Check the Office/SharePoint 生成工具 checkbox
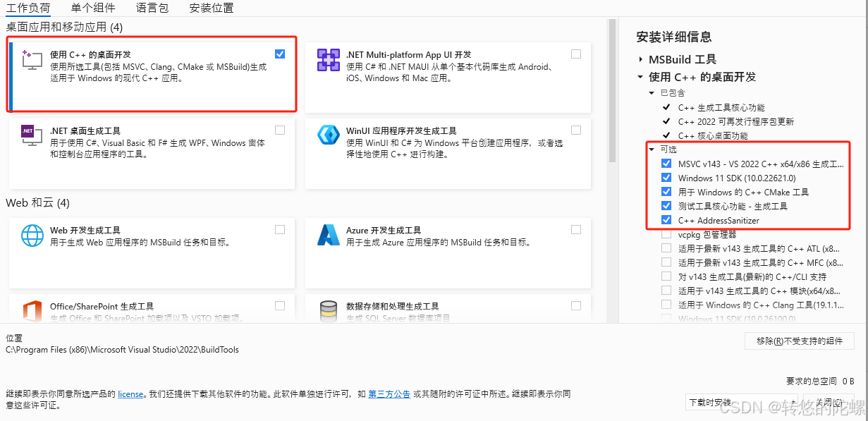 click(280, 305)
